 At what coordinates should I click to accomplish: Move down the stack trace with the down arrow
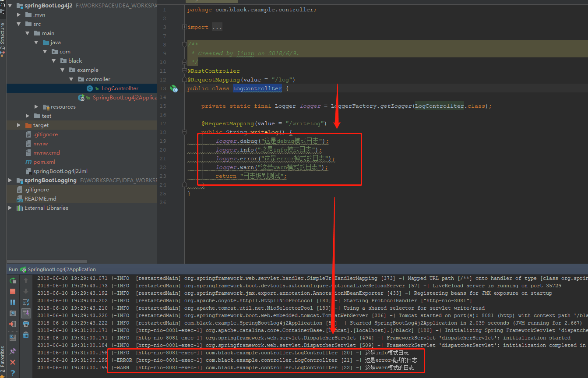26,291
